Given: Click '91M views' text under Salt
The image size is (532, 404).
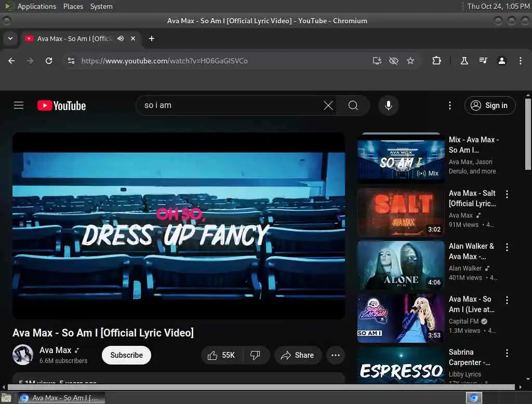Looking at the screenshot, I should coord(463,224).
